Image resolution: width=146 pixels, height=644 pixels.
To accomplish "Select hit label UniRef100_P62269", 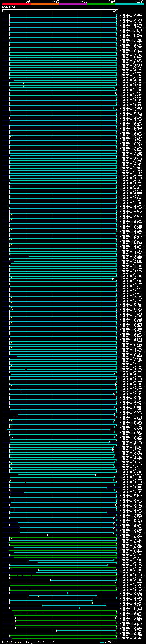I will click(x=131, y=175).
